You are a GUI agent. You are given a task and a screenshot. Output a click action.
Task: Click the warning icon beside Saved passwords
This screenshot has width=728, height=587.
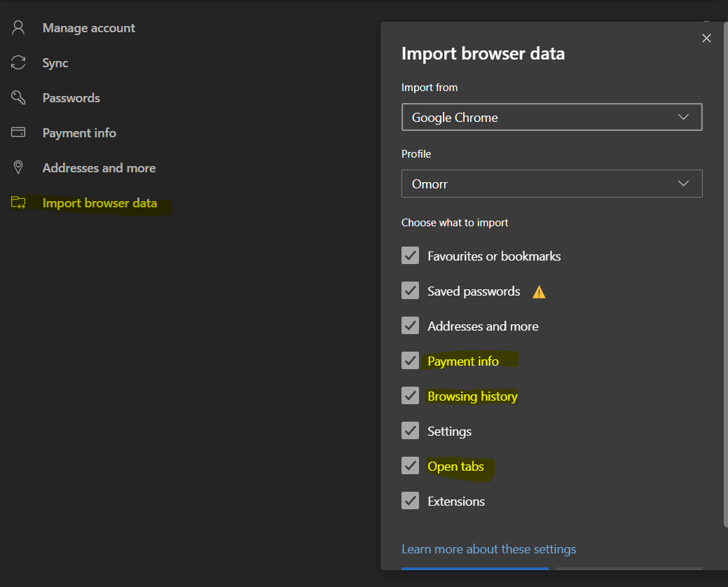(539, 292)
